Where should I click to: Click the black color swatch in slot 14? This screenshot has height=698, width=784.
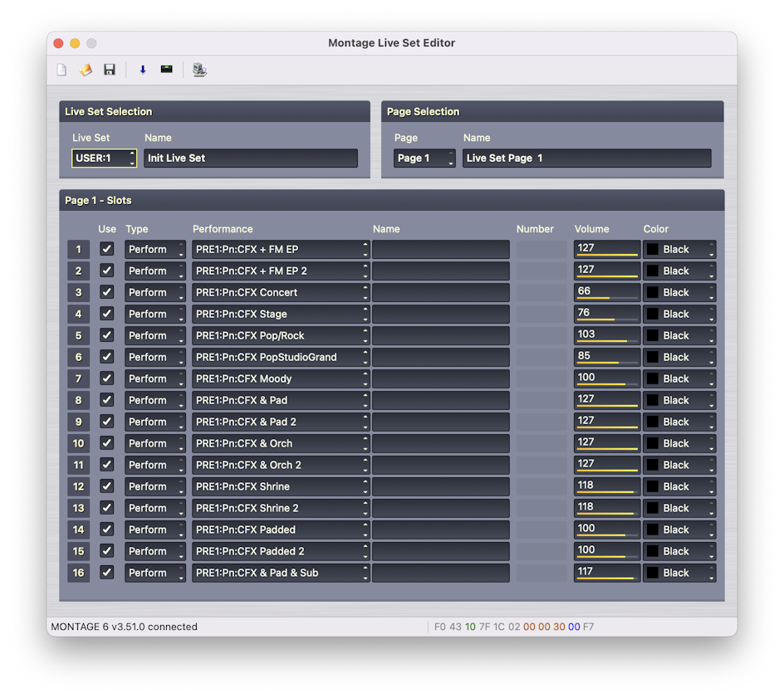(x=653, y=530)
